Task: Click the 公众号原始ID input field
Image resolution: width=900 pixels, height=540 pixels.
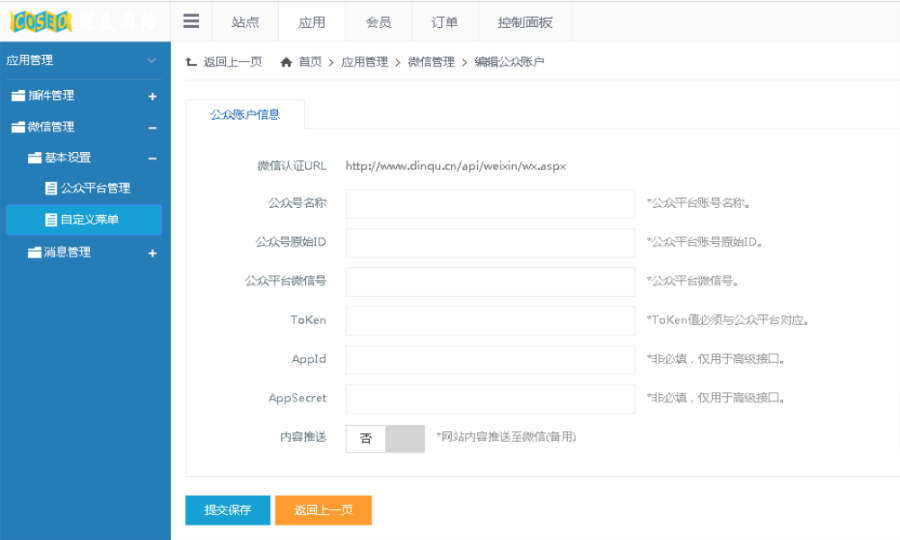Action: 490,243
